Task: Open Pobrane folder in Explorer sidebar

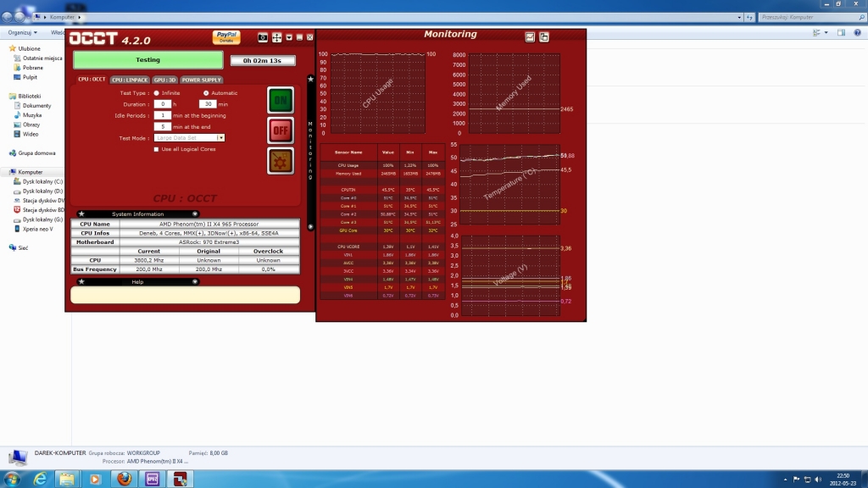Action: click(x=33, y=68)
